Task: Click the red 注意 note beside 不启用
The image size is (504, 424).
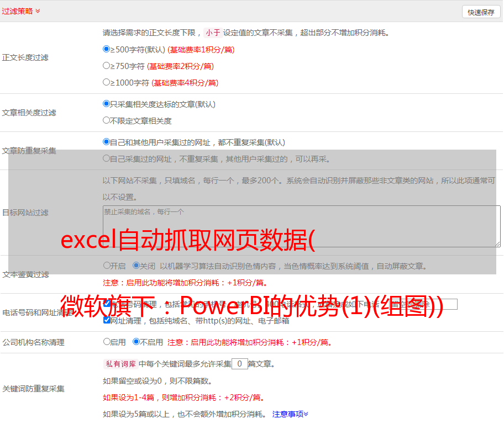Action: pos(249,342)
